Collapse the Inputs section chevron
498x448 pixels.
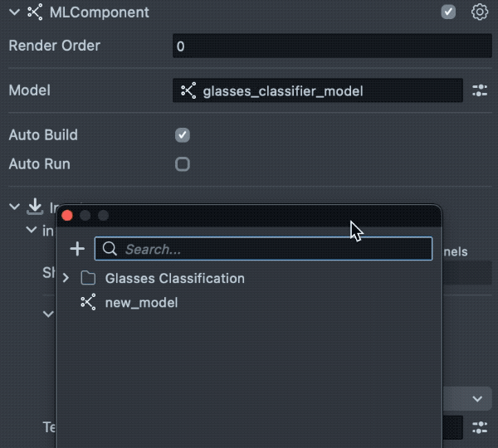pyautogui.click(x=14, y=206)
